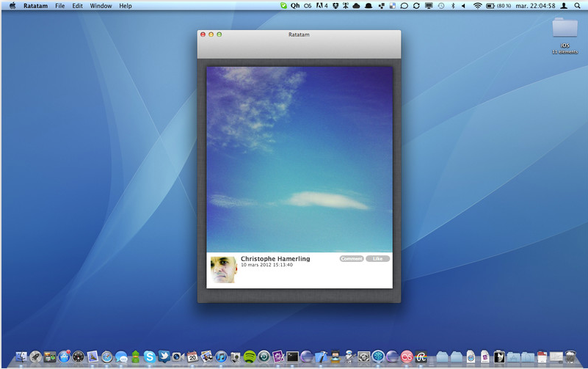Viewport: 588px width, 369px height.
Task: Click the hat-shaped menu bar icon
Action: [x=369, y=6]
